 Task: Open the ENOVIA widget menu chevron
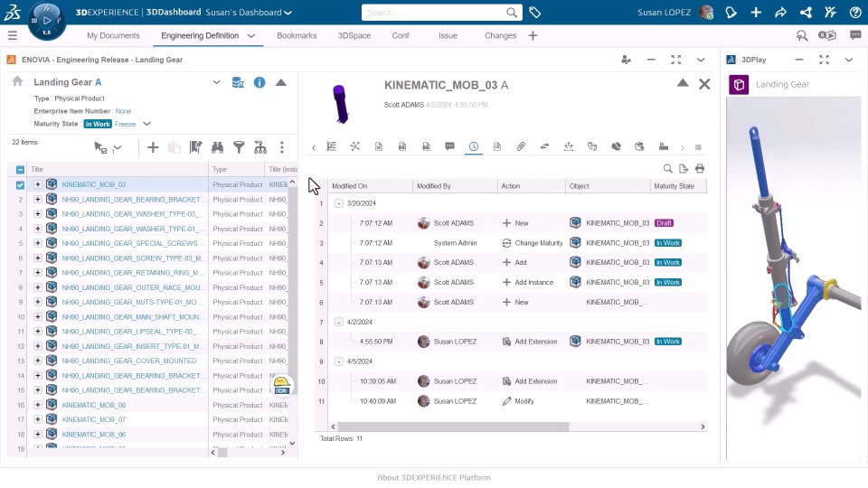click(x=701, y=60)
